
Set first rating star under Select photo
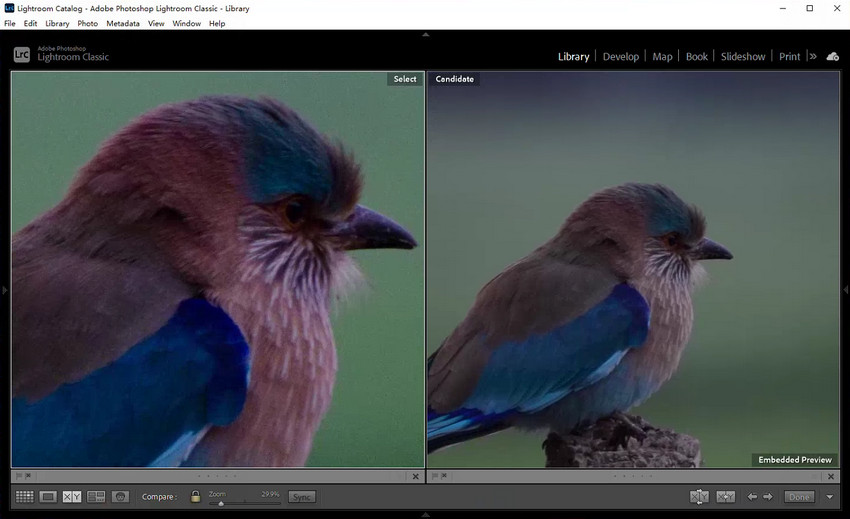coord(199,476)
